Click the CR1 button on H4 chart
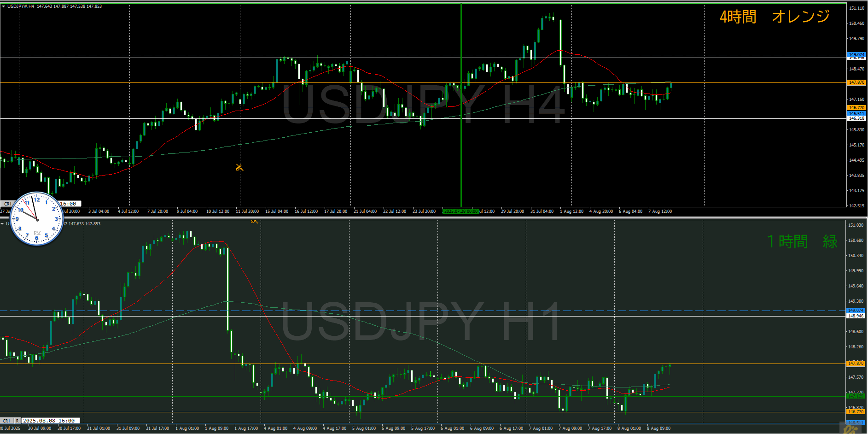Viewport: 868px width, 434px height. tap(7, 204)
